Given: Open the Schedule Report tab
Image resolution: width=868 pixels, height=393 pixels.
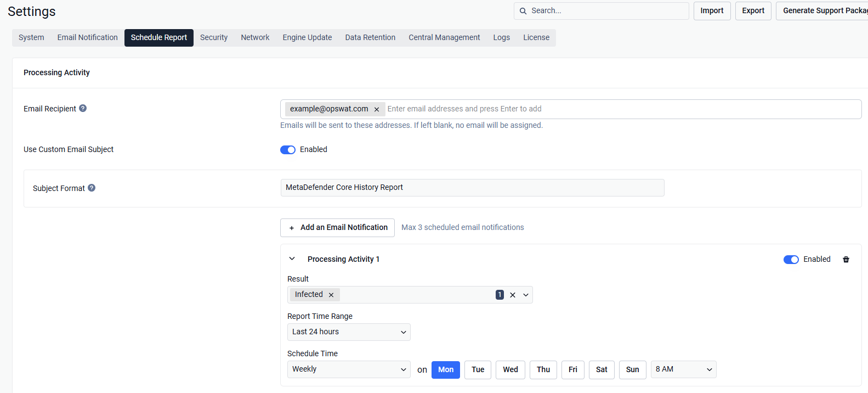Looking at the screenshot, I should [159, 38].
